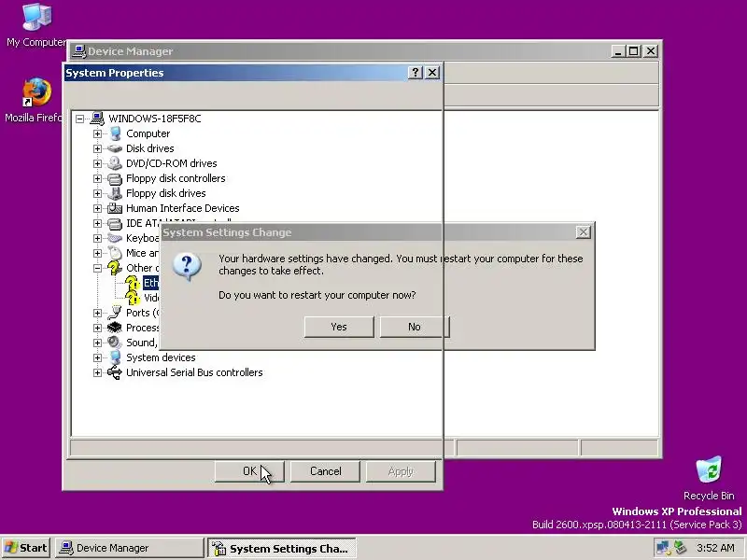Screen dimensions: 747x560
Task: Expand the Computer category
Action: click(97, 133)
